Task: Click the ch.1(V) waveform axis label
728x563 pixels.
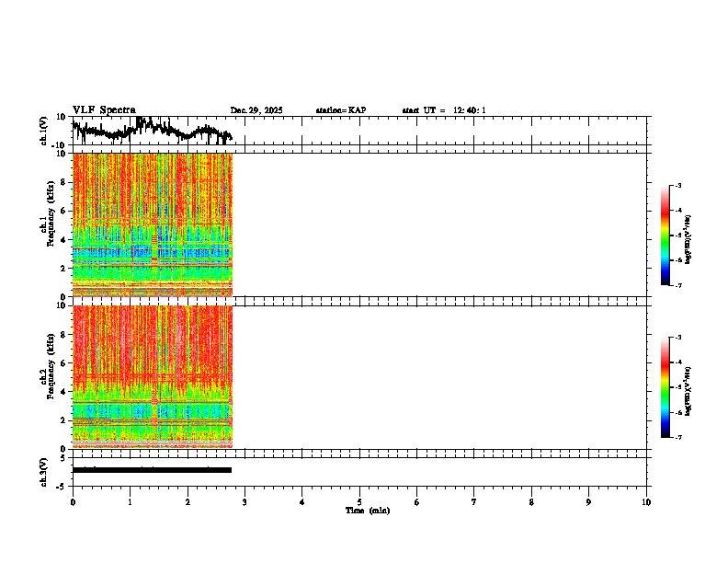Action: tap(44, 131)
